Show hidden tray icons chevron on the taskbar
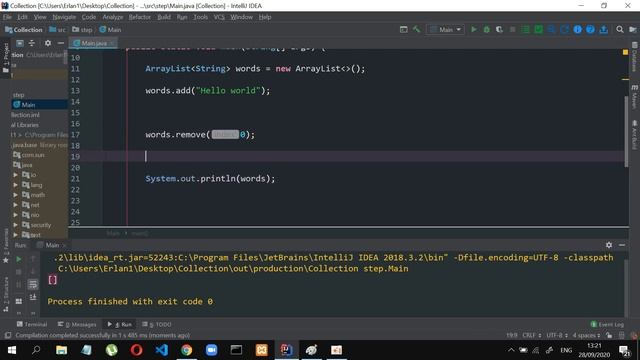Image resolution: width=640 pixels, height=360 pixels. [x=511, y=350]
